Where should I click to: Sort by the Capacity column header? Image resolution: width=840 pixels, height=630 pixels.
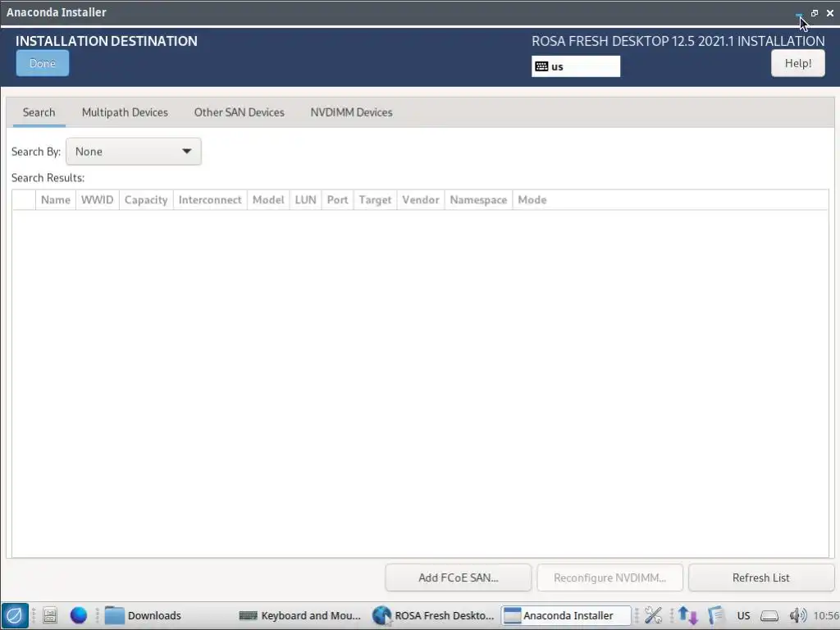point(146,200)
